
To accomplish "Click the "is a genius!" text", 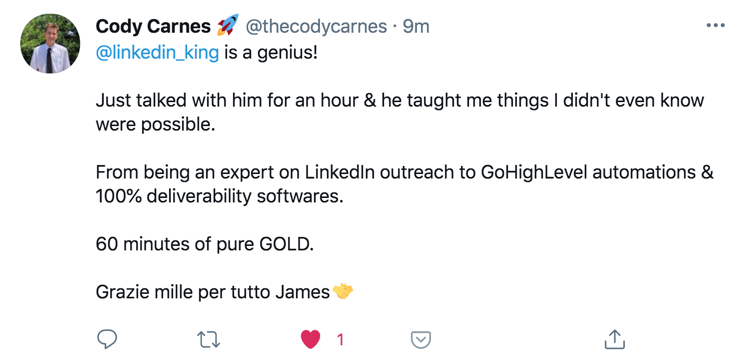I will (271, 54).
